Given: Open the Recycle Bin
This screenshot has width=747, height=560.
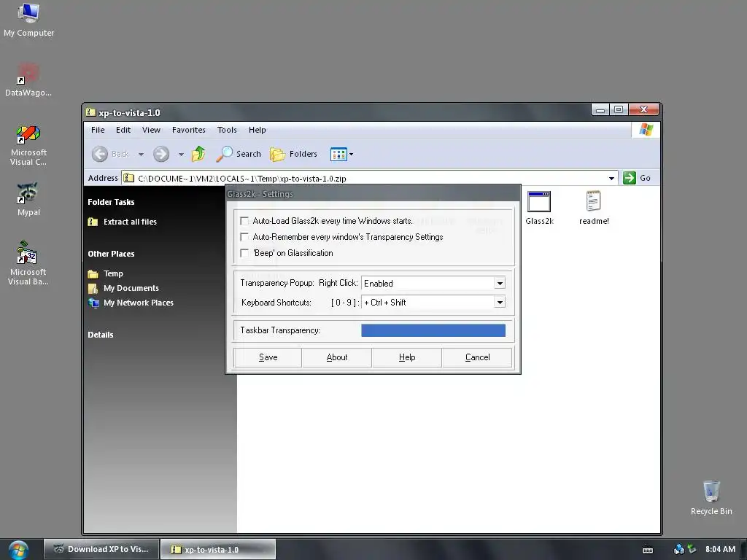Looking at the screenshot, I should (x=711, y=497).
